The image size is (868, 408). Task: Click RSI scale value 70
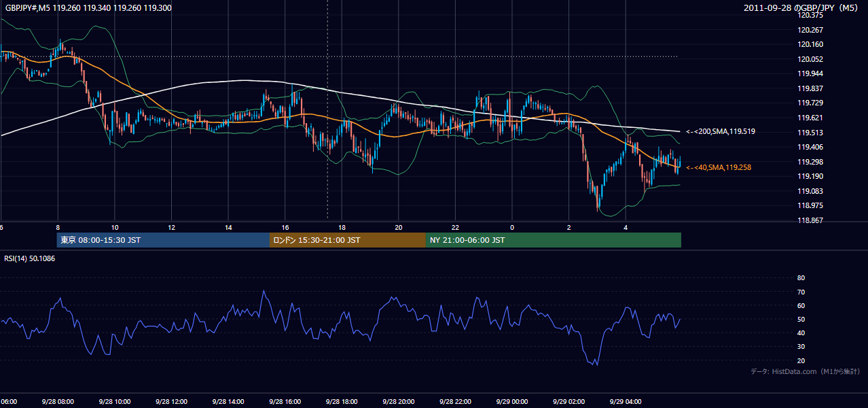pos(801,292)
